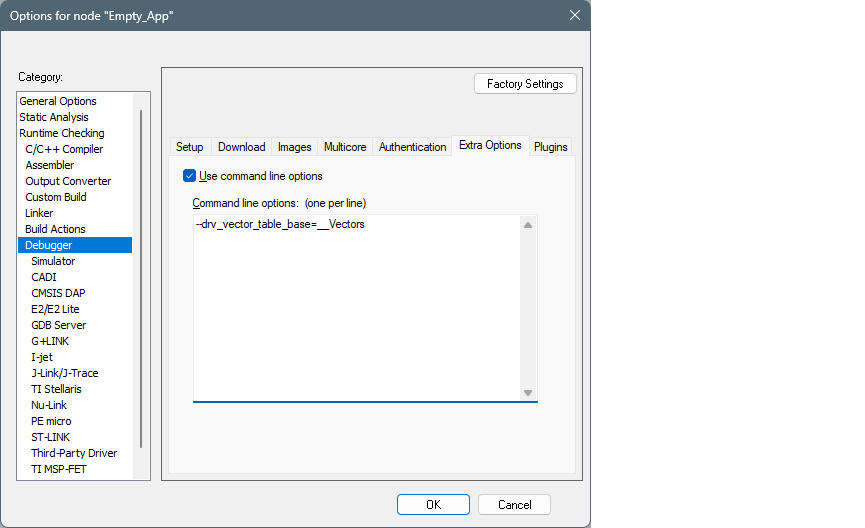The image size is (865, 528).
Task: Select General Options category
Action: point(58,101)
